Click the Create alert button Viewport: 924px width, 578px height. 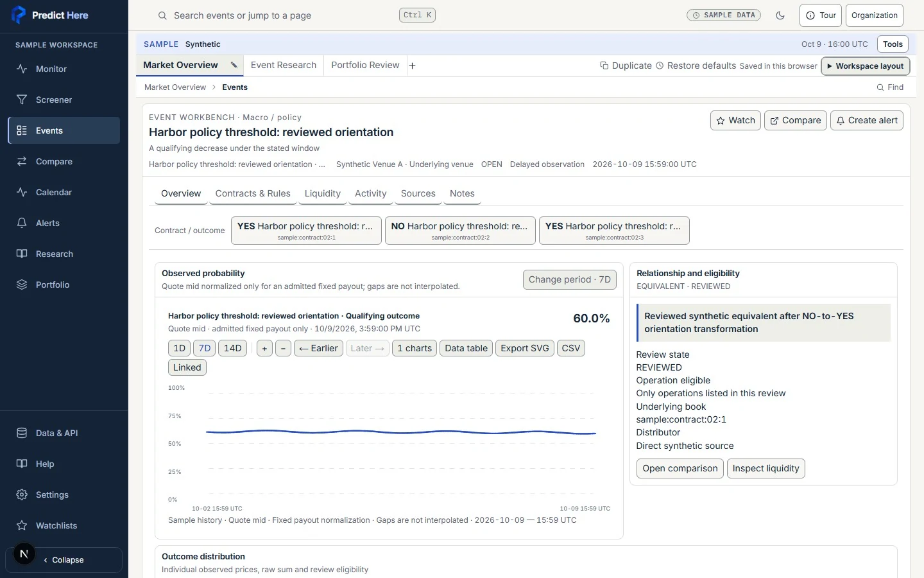(867, 120)
